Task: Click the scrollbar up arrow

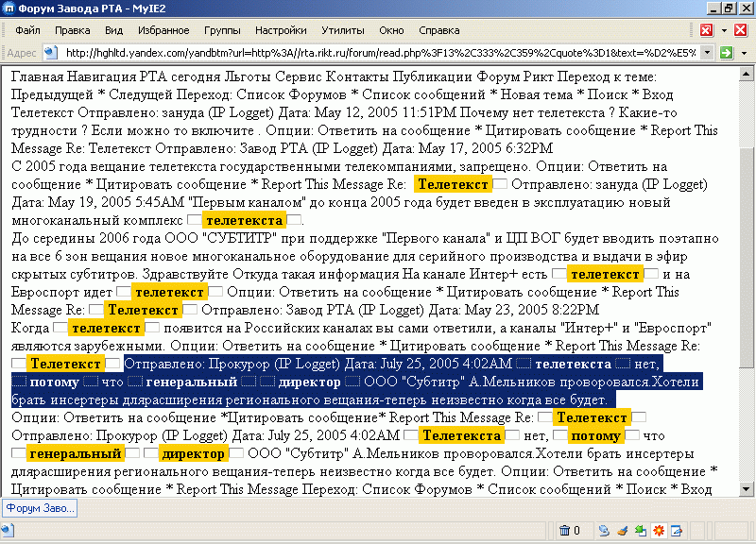Action: click(x=746, y=75)
